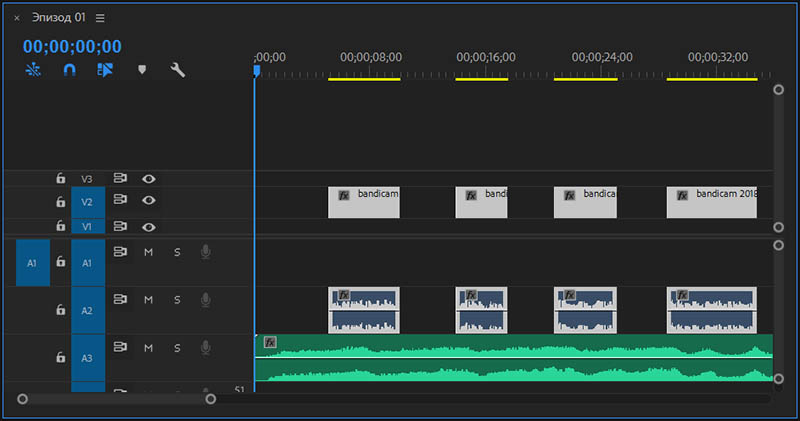Select the bandicam 2018 clip on V2
The height and width of the screenshot is (421, 800).
[x=712, y=202]
